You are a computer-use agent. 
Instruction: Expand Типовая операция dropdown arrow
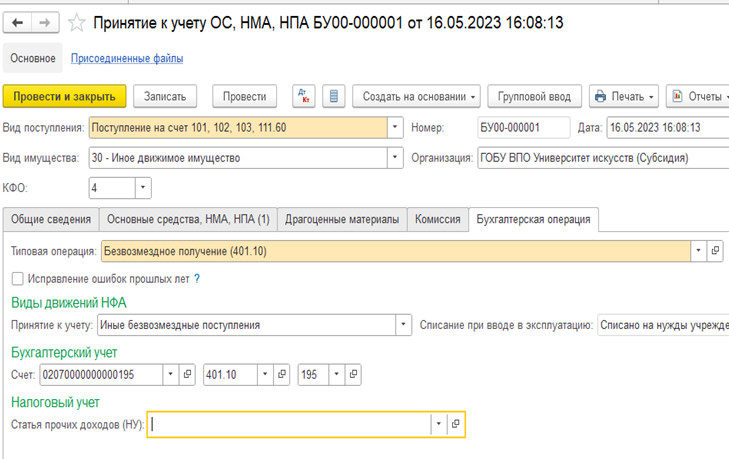click(698, 251)
